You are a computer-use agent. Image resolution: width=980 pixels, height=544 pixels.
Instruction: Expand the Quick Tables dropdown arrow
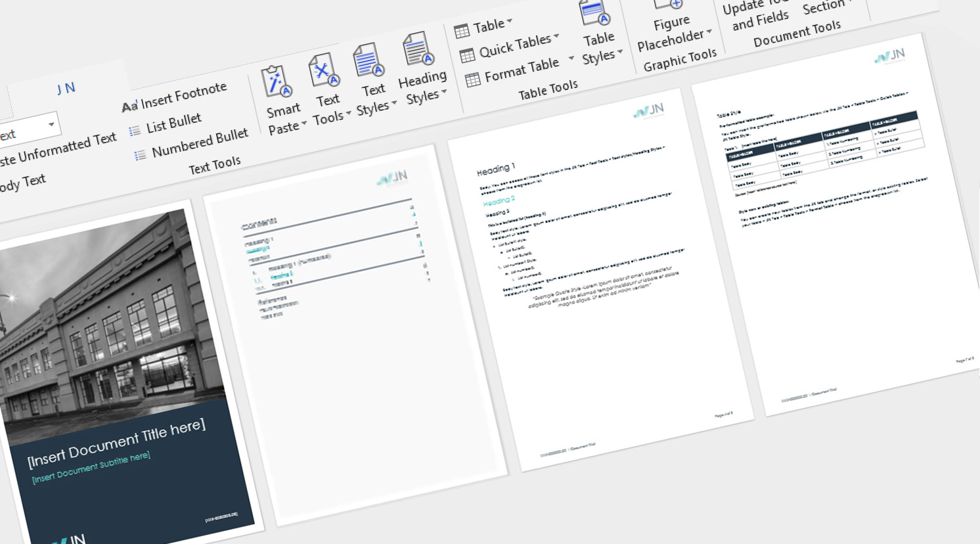coord(557,35)
